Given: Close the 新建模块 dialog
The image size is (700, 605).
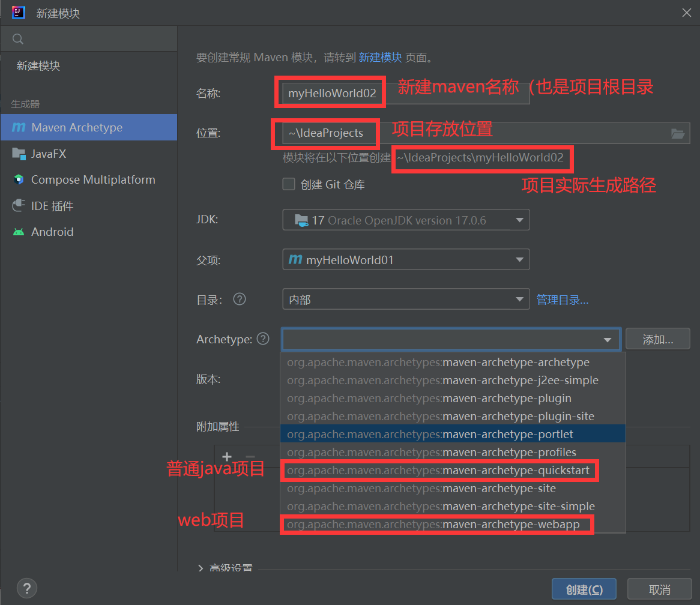Looking at the screenshot, I should click(687, 13).
